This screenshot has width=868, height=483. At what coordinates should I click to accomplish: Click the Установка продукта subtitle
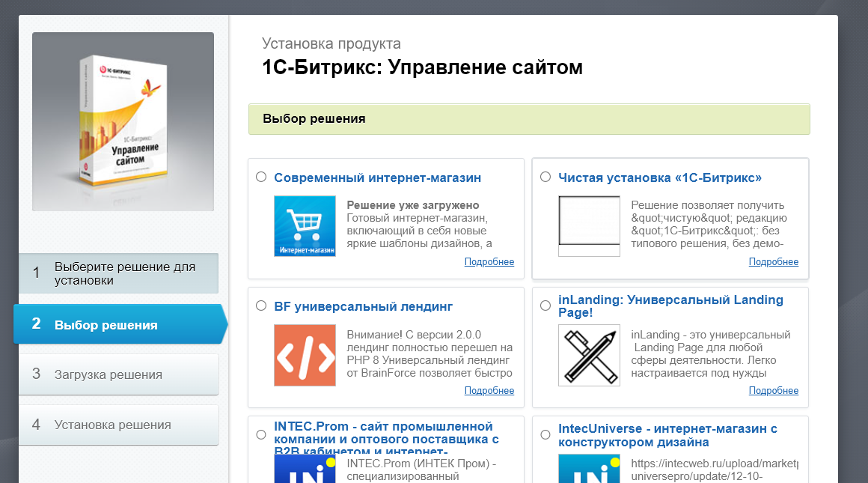pyautogui.click(x=331, y=43)
